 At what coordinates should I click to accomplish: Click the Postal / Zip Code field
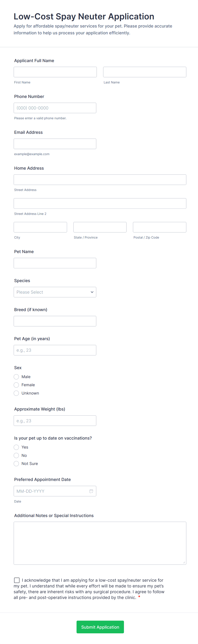pyautogui.click(x=159, y=227)
